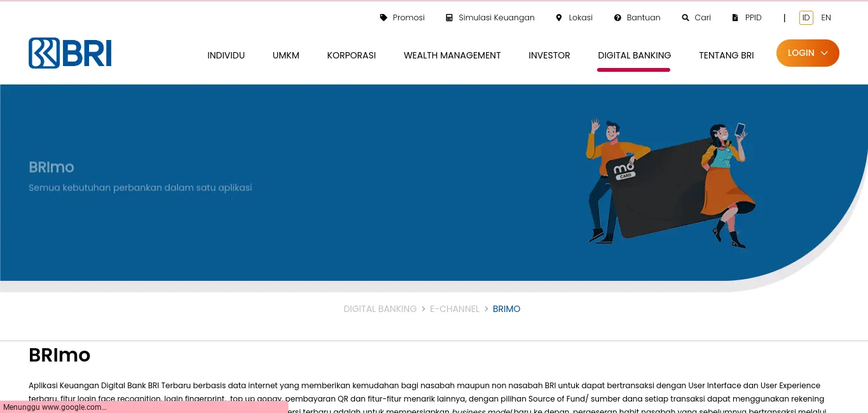868x413 pixels.
Task: Open the Bantuan link
Action: tap(644, 18)
